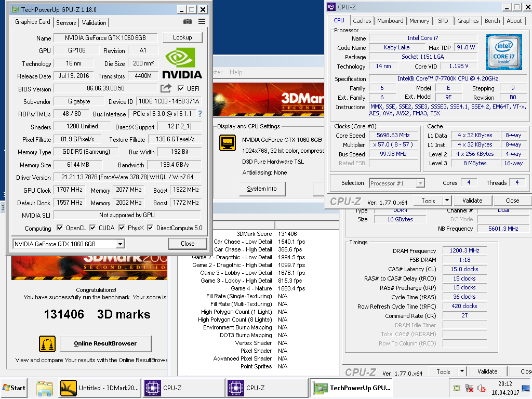Click the BIOS share/export arrow icon
Image resolution: width=532 pixels, height=399 pixels.
[166, 88]
